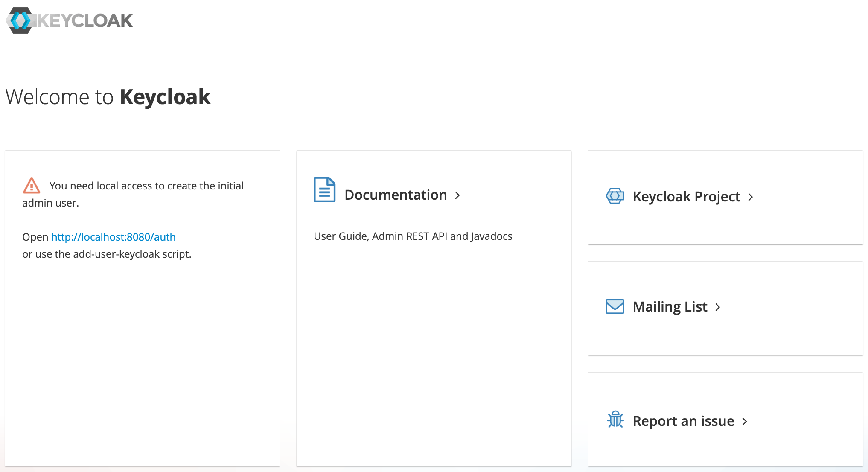868x472 pixels.
Task: Click the 'Welcome to Keycloak' heading
Action: 108,96
